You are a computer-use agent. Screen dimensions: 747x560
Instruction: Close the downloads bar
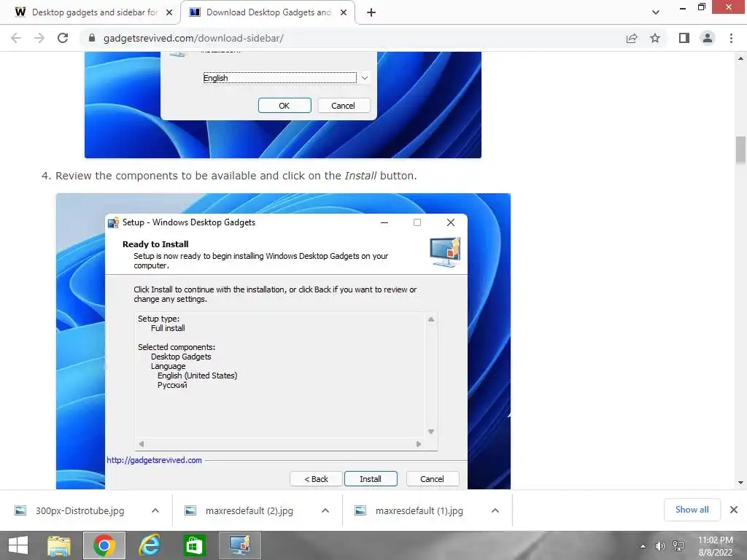point(734,510)
